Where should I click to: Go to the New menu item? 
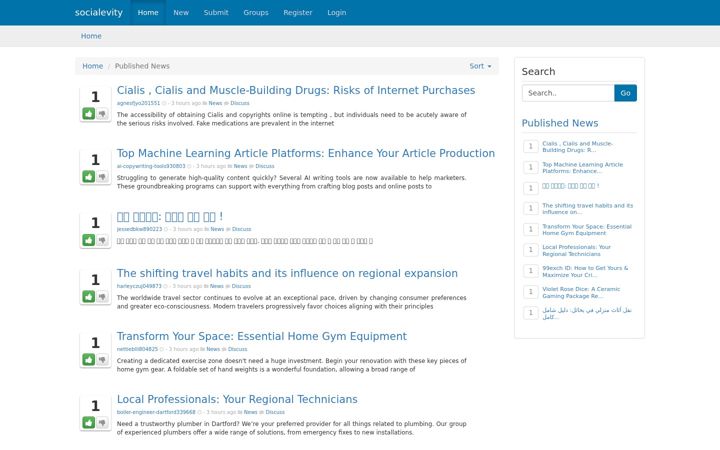click(x=181, y=12)
